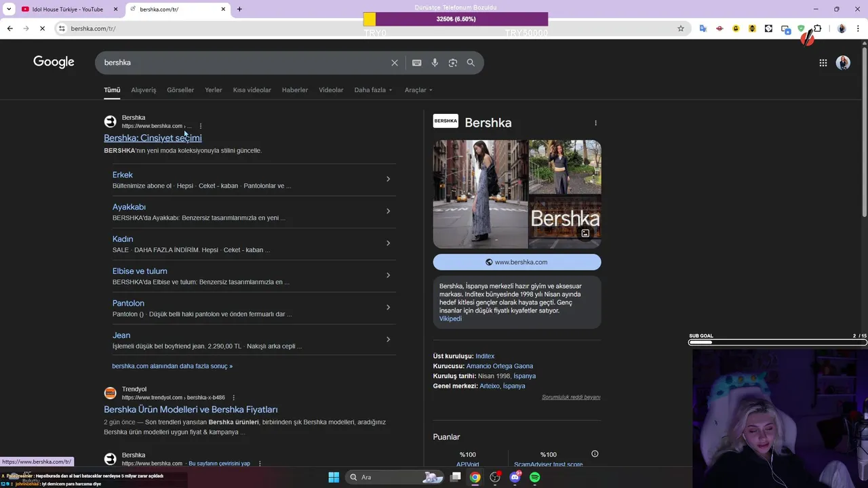Open the 'Sorumluluk reddi beyanı' disclaimer link
Screen dimensions: 868x488
[x=571, y=397]
